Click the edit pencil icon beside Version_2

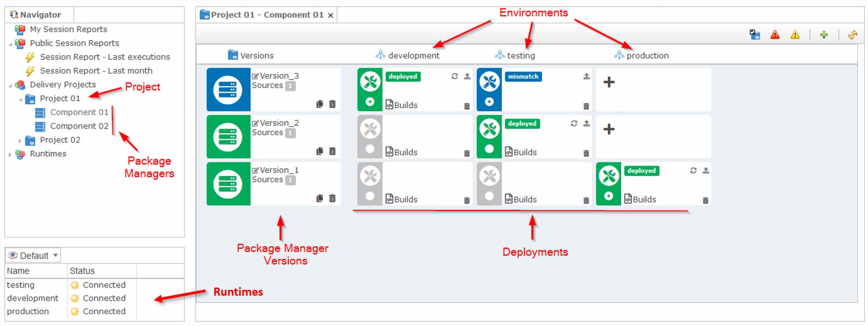pyautogui.click(x=255, y=123)
